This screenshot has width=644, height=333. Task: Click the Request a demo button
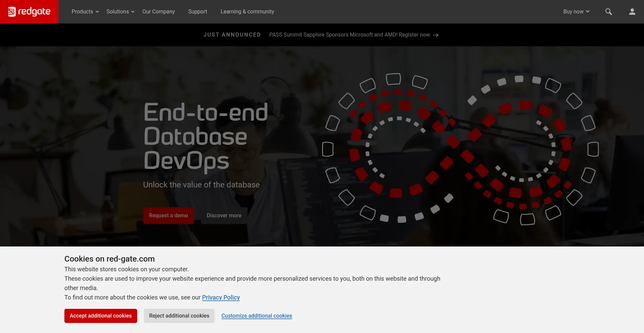point(168,216)
